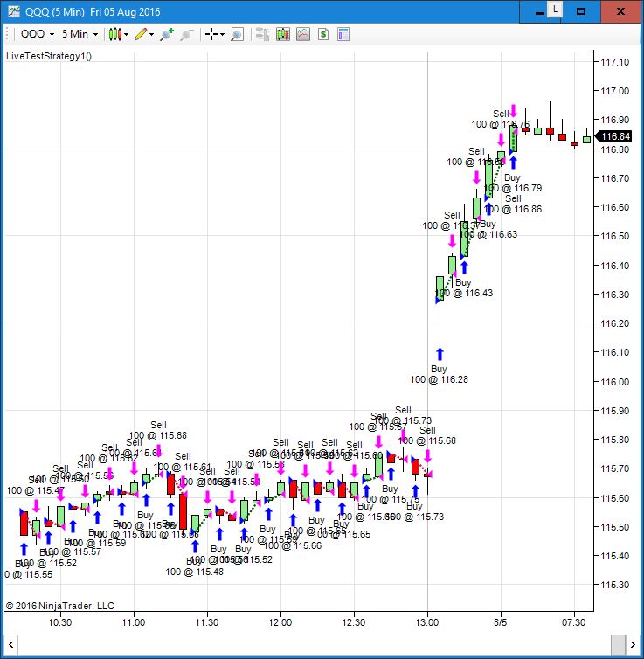This screenshot has height=659, width=644.
Task: Click the LiveTestStrategy1() label
Action: point(49,56)
